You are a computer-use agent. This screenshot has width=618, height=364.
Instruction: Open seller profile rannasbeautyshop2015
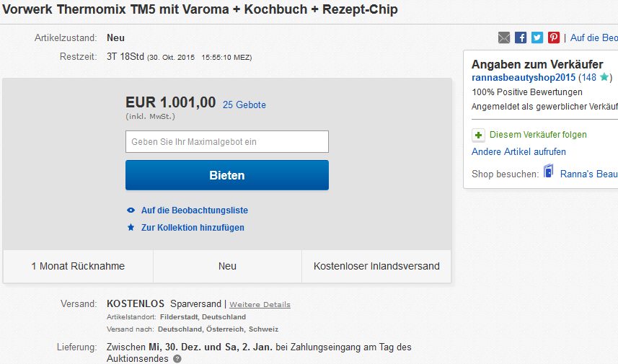click(x=524, y=77)
